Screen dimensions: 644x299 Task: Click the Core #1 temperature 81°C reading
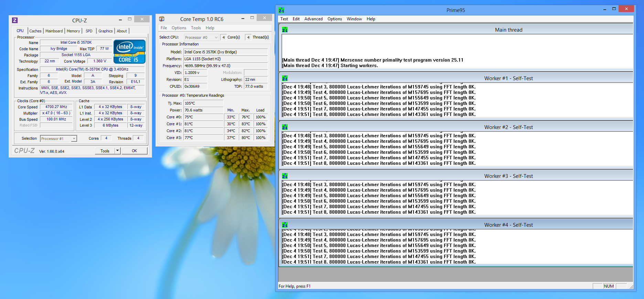204,124
